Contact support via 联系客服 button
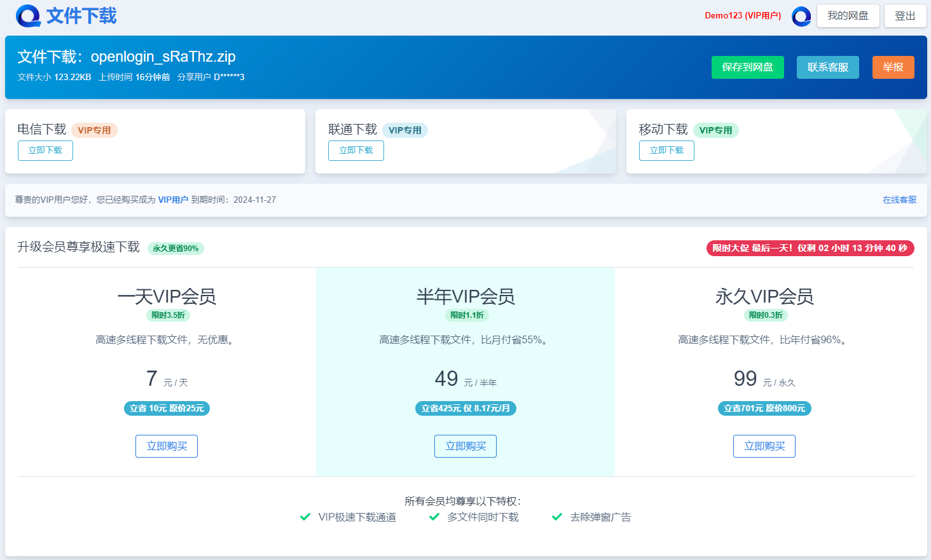Viewport: 931px width, 560px height. 827,67
